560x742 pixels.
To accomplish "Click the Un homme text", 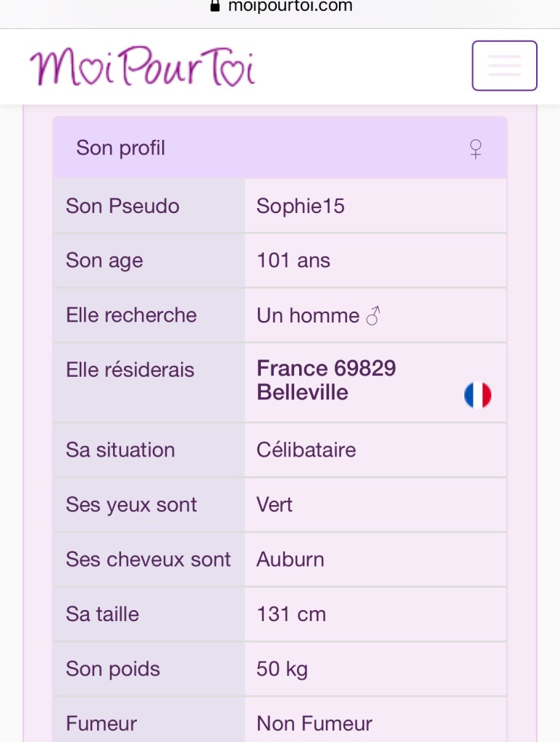I will (308, 316).
